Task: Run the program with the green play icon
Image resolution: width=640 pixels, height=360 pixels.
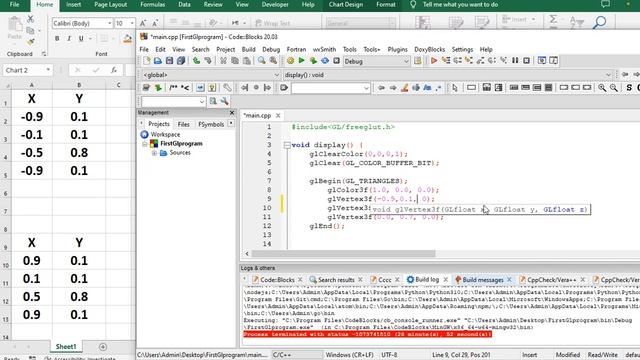Action: coord(301,61)
